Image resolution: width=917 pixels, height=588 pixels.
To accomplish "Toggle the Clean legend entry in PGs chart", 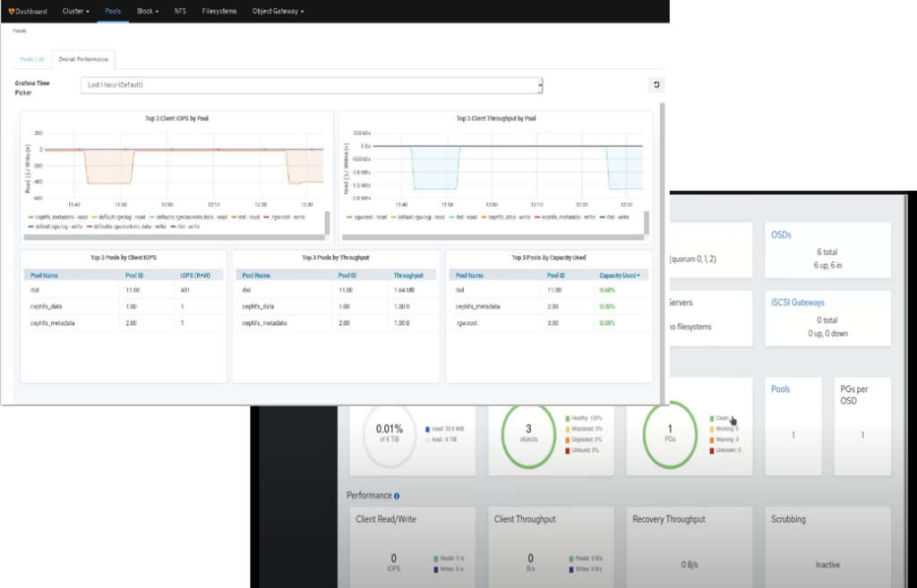I will 720,418.
